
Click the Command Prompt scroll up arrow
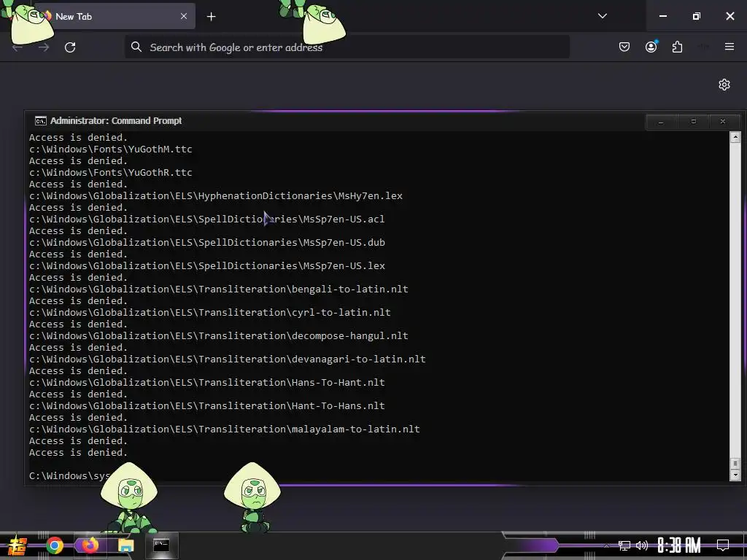(x=735, y=137)
